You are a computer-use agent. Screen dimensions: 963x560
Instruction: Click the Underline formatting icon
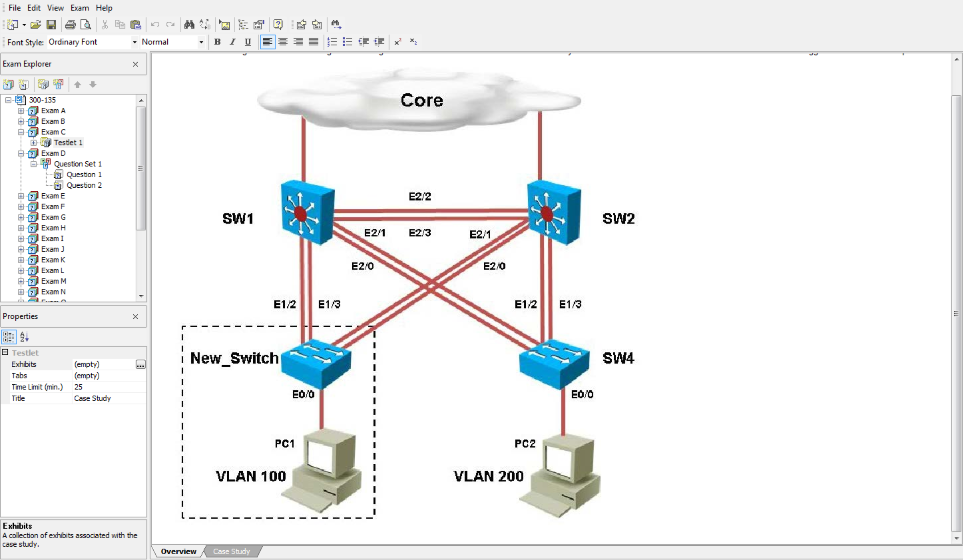[248, 42]
